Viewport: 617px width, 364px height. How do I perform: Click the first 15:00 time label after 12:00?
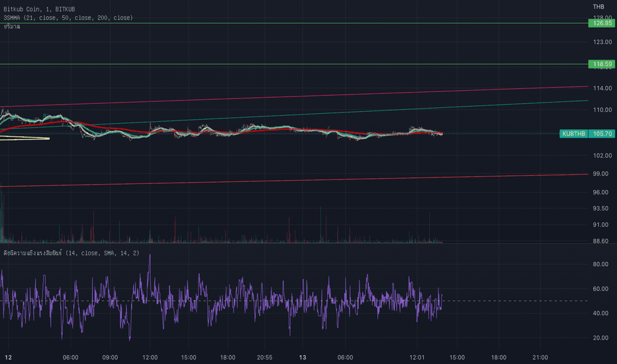189,357
